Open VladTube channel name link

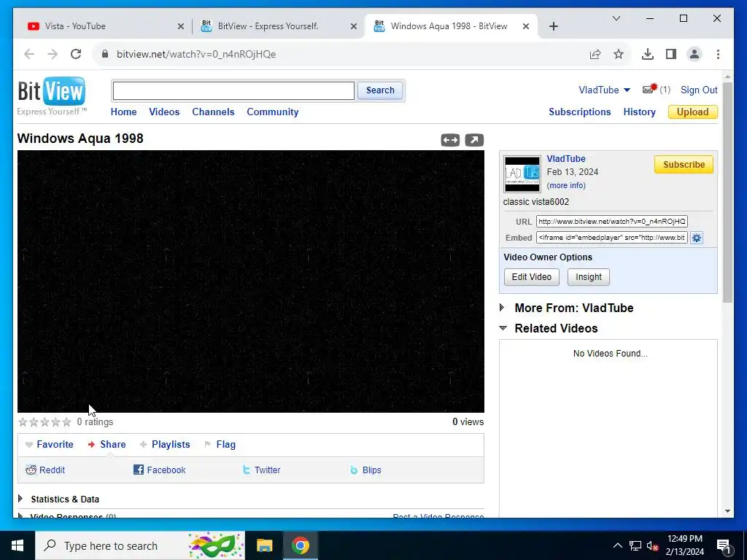[566, 158]
